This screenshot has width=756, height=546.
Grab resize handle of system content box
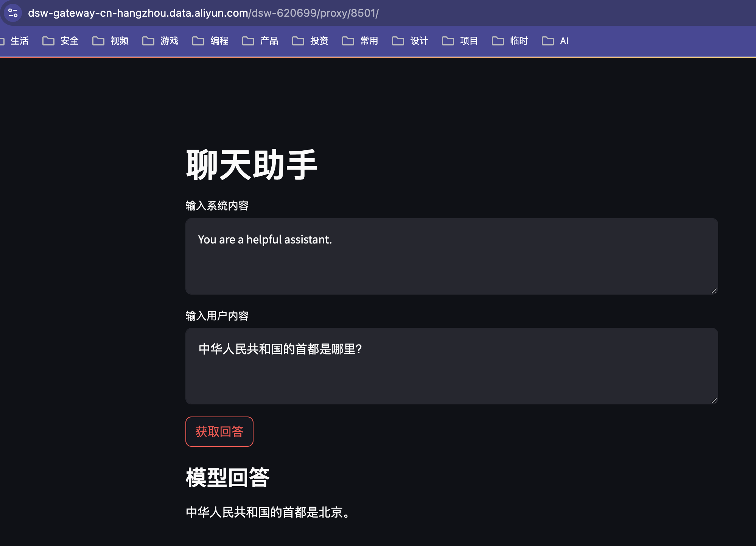coord(714,291)
